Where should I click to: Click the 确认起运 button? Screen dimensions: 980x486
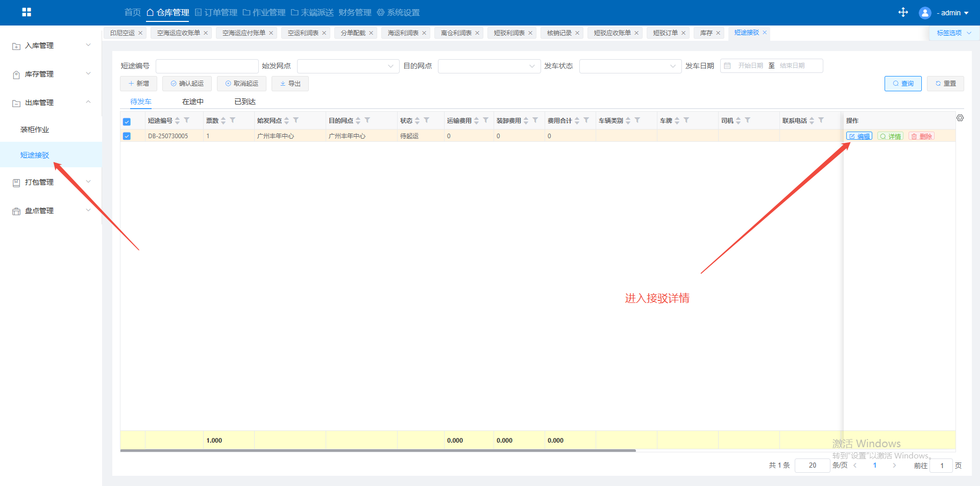pyautogui.click(x=187, y=84)
